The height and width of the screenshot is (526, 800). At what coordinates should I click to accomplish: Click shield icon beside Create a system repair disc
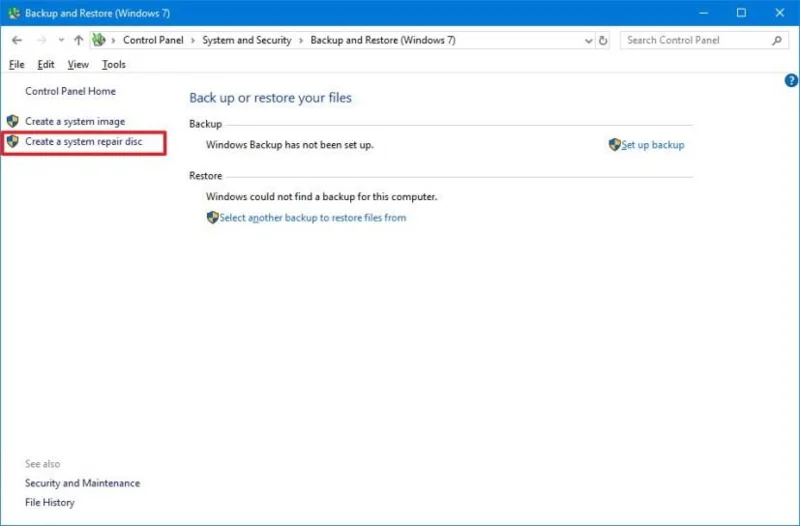tap(13, 141)
